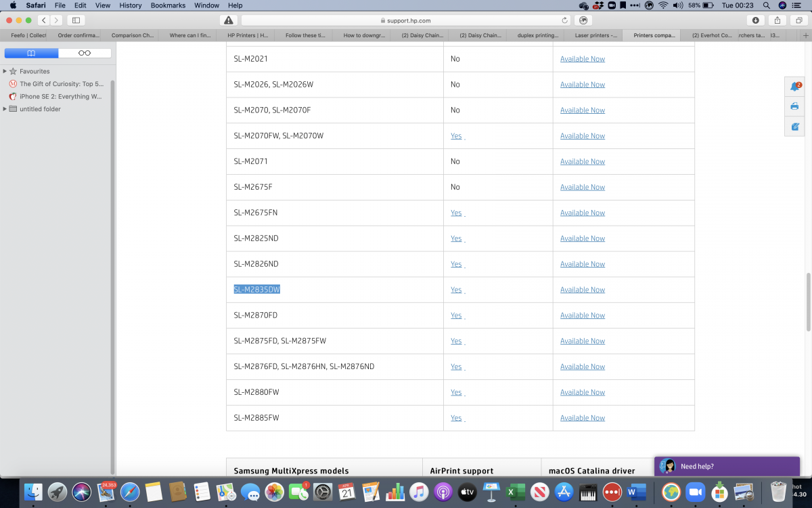Open Apple TV app in Dock
812x508 pixels.
467,492
